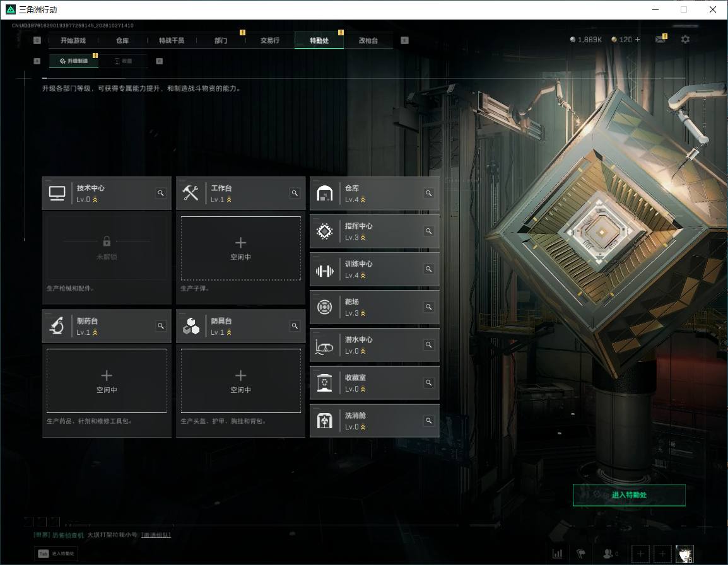Screen dimensions: 728x565
Task: Go to the 改枪台 tab
Action: (x=368, y=40)
